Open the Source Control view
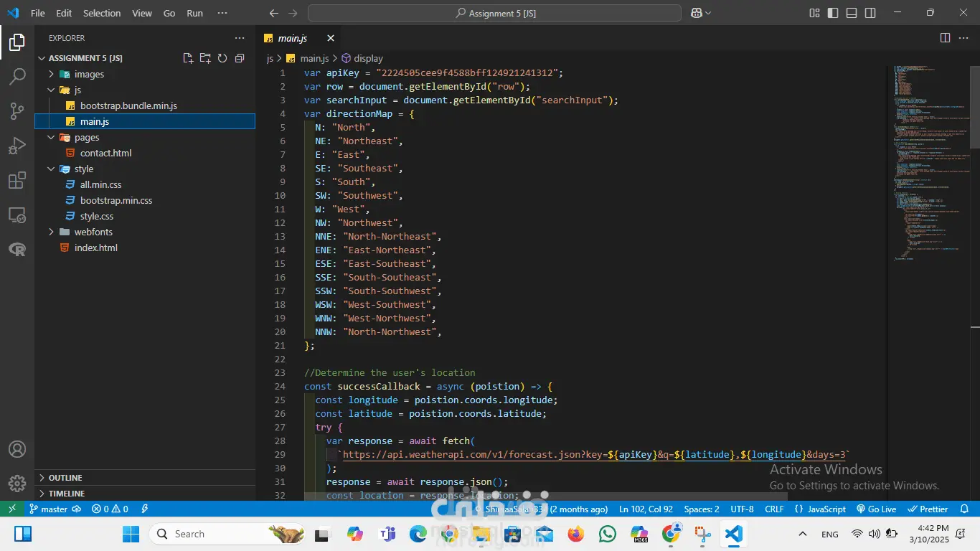 [17, 111]
